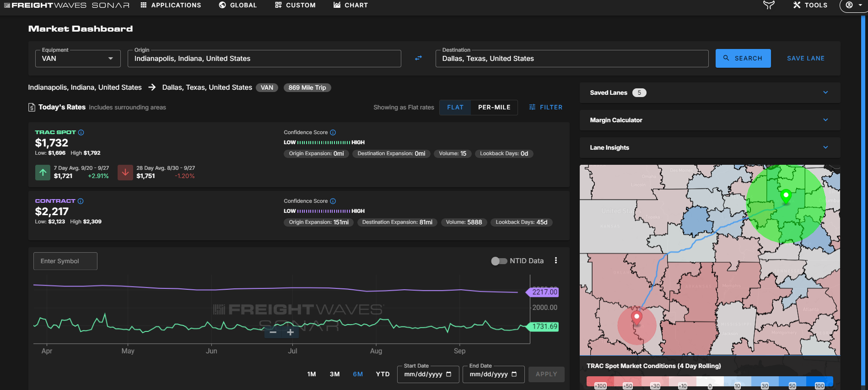Image resolution: width=868 pixels, height=390 pixels.
Task: Switch rates display to PER-MILE
Action: pyautogui.click(x=494, y=107)
